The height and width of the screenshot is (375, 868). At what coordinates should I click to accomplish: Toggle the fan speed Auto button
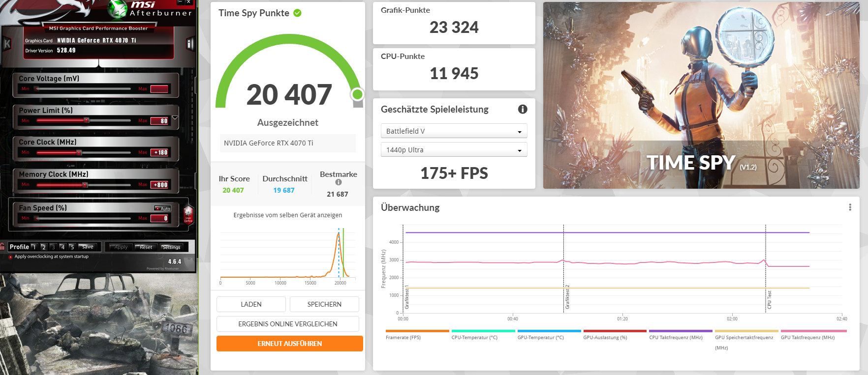click(x=163, y=208)
